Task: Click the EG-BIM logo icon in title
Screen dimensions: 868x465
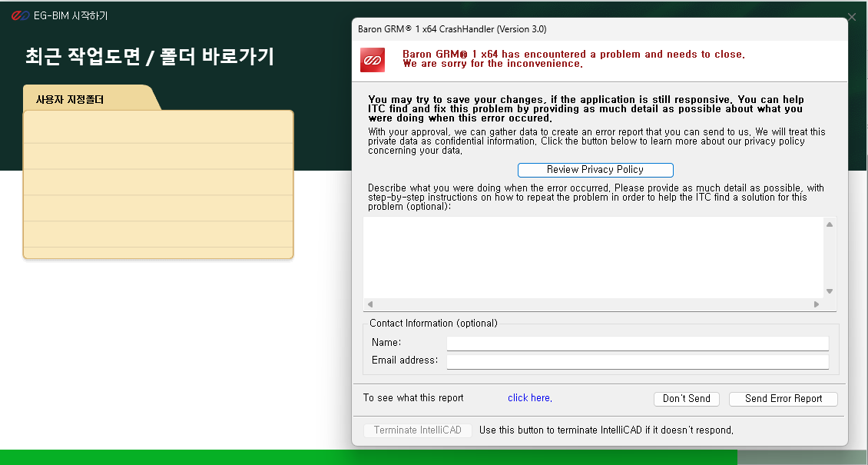Action: click(x=21, y=15)
